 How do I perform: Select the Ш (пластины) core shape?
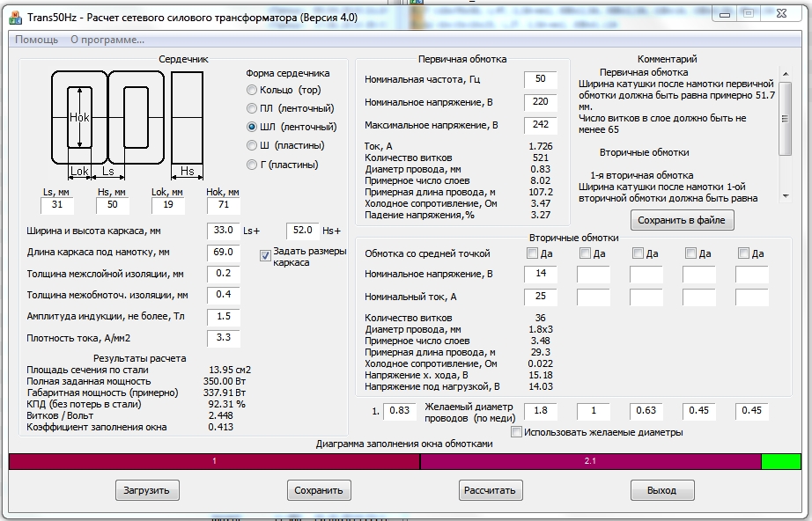coord(253,145)
